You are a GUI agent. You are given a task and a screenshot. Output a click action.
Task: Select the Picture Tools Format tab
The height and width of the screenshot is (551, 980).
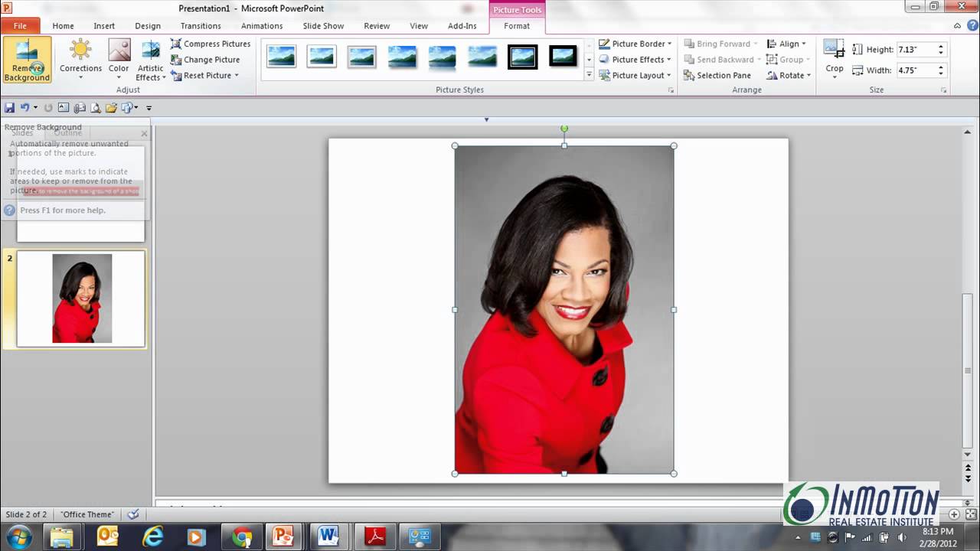click(517, 26)
